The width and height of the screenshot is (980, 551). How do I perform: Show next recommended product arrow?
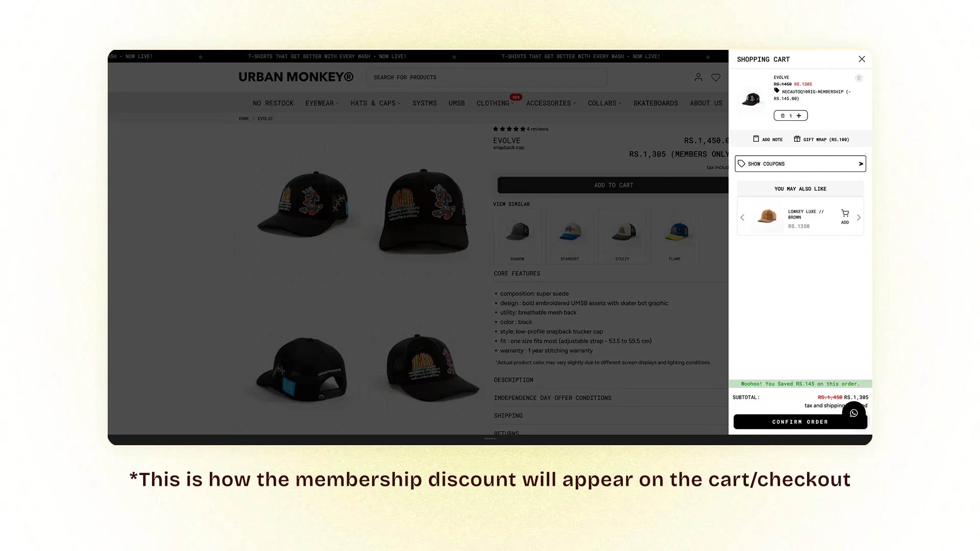859,218
